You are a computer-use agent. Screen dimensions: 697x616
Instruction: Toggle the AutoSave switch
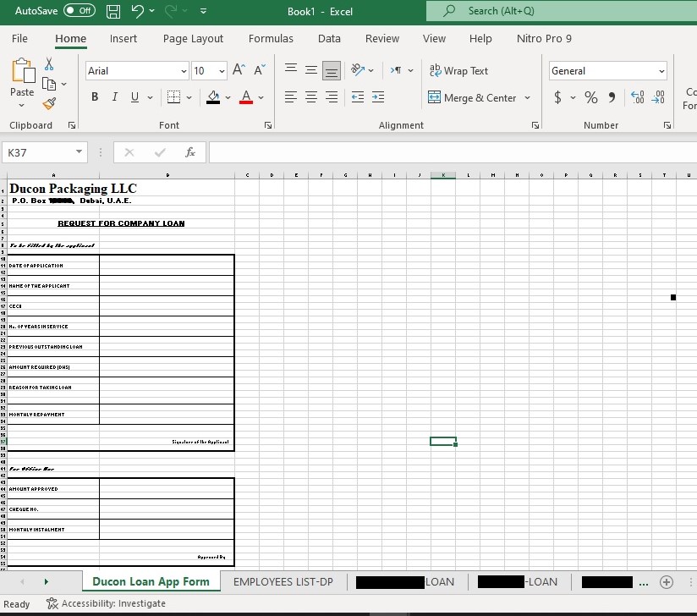[79, 11]
